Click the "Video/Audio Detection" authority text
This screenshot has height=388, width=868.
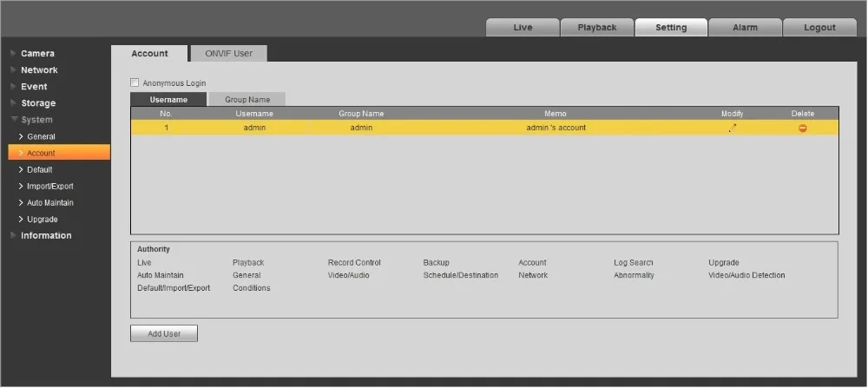tap(746, 275)
